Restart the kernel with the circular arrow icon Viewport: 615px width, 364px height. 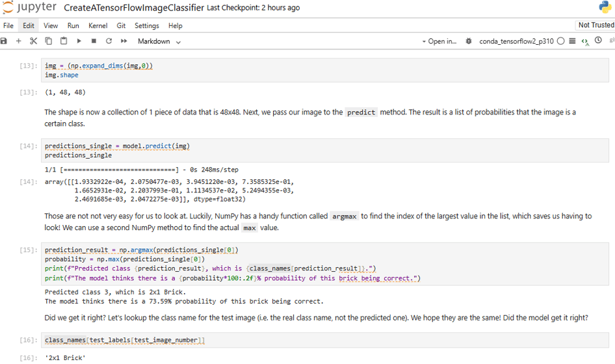pos(109,41)
